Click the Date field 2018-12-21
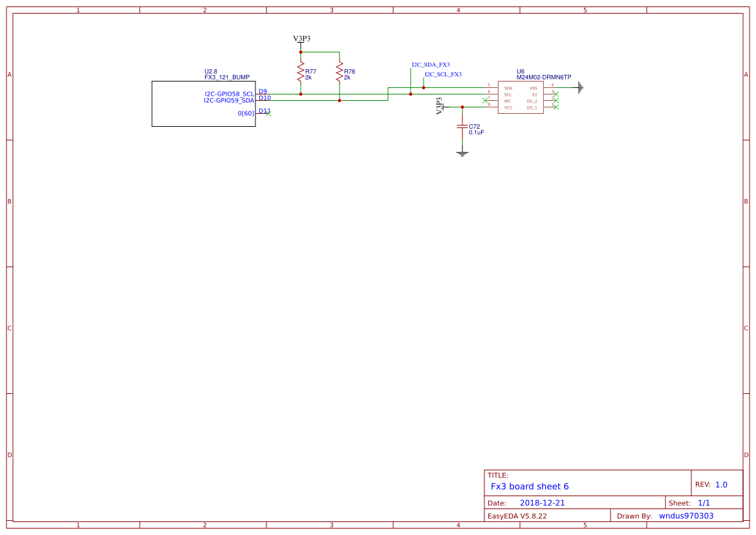 [x=544, y=502]
